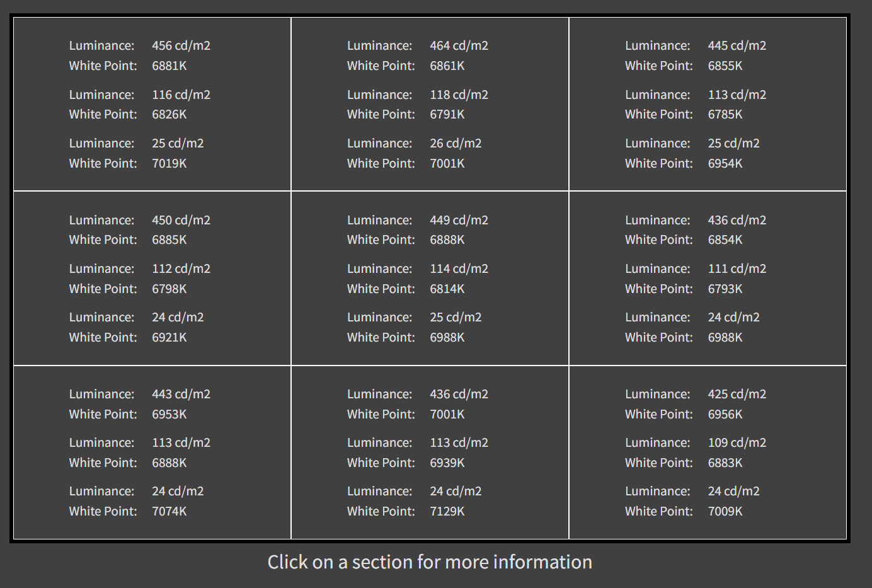Open the section showing 456 cd/m2 luminance
872x588 pixels.
point(152,104)
